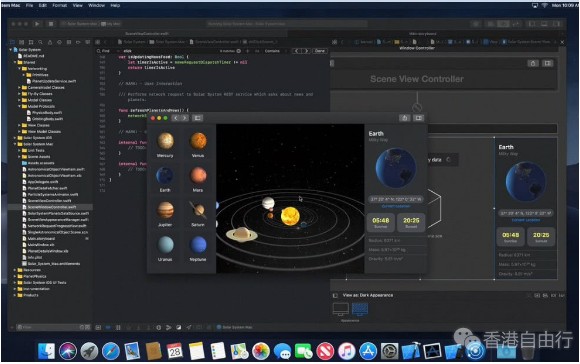Open the Help menu
580x364 pixels.
coord(115,6)
